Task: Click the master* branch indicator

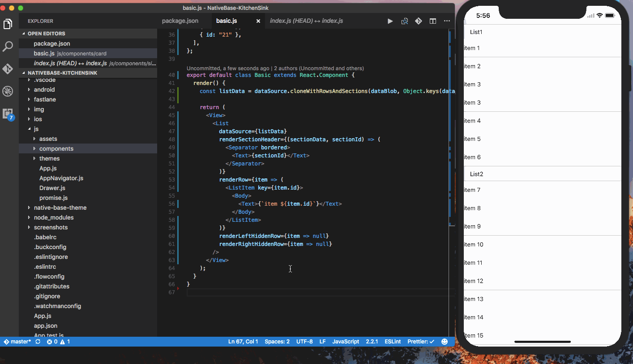Action: (18, 341)
